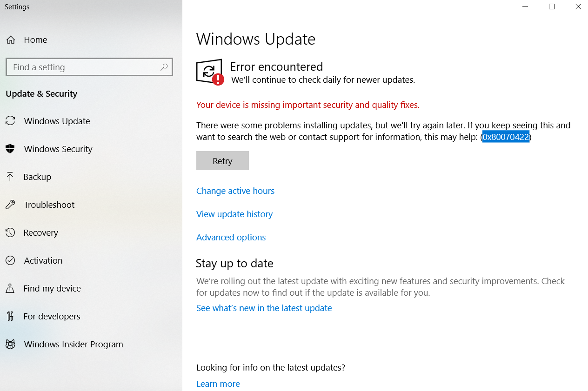Click the red missing security fixes warning
This screenshot has height=391, width=588.
click(308, 105)
